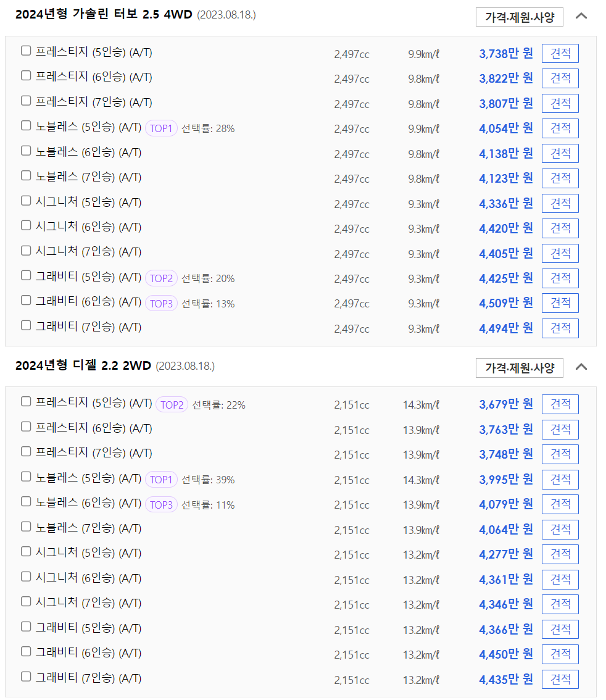606x700 pixels.
Task: Collapse the 가솔린 터보 2.5 4WD section chevron
Action: click(x=581, y=16)
